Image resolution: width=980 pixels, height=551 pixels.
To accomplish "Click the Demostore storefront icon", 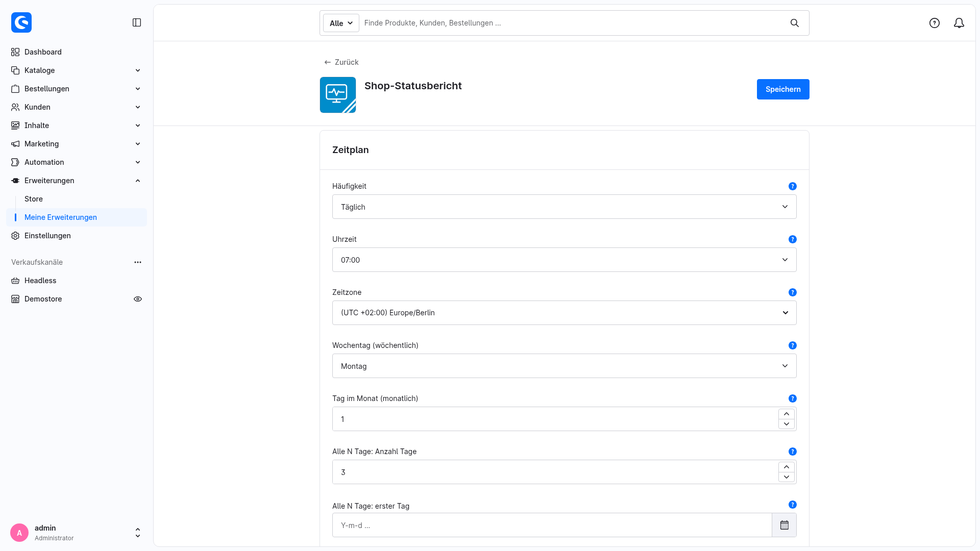I will coord(15,299).
